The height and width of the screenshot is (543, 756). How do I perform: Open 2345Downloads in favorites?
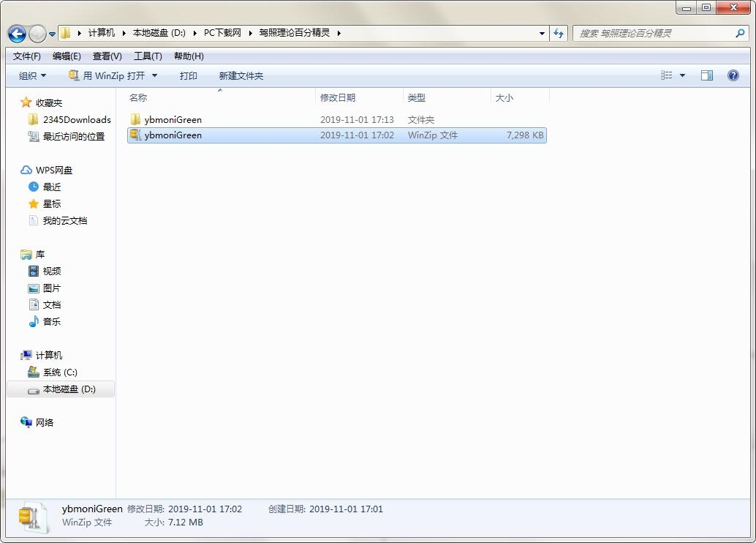(70, 120)
